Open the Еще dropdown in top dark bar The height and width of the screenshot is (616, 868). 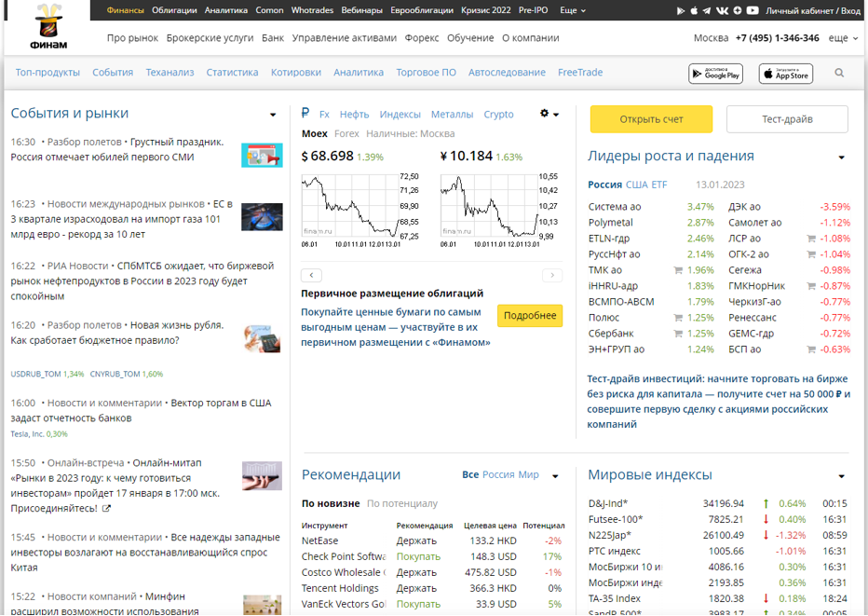tap(573, 10)
